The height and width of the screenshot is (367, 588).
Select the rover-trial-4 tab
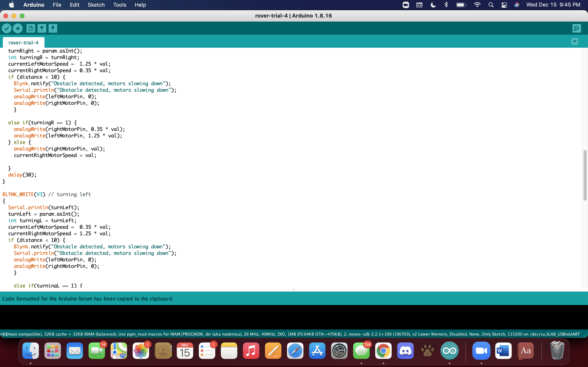(23, 43)
